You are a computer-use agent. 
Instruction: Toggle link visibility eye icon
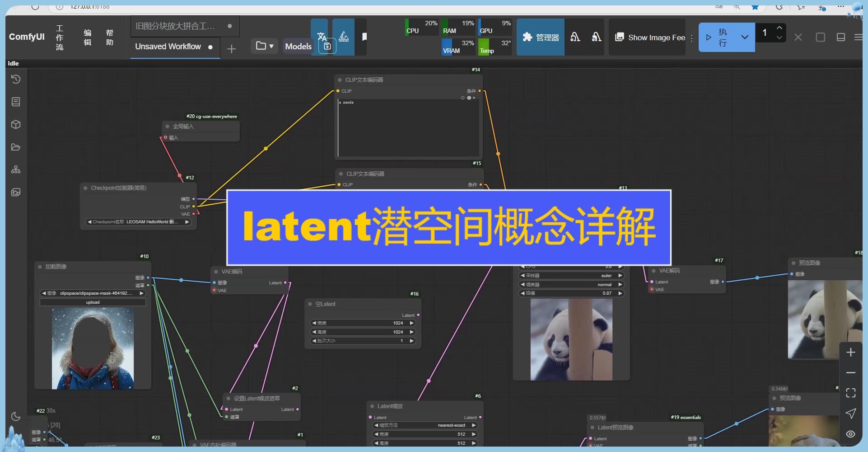point(850,434)
